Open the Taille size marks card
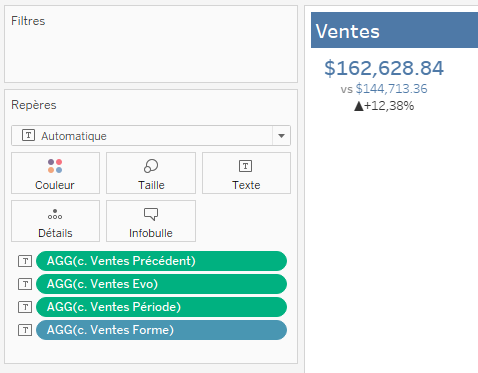The image size is (478, 373). 151,173
